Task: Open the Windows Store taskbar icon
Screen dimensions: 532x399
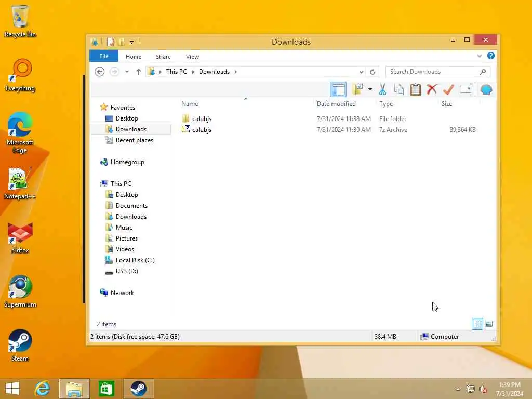Action: tap(106, 389)
